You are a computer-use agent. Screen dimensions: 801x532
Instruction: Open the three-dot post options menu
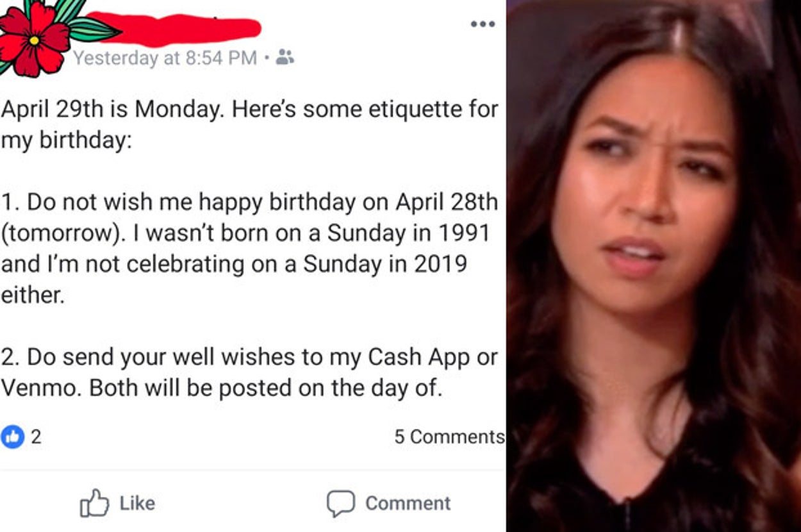click(x=482, y=24)
